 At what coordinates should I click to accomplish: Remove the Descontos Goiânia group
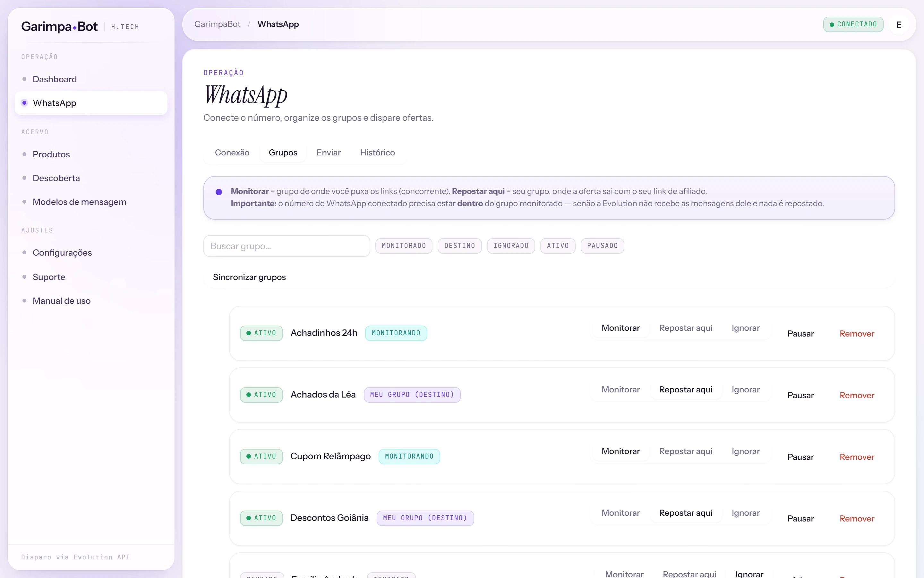[x=856, y=518]
